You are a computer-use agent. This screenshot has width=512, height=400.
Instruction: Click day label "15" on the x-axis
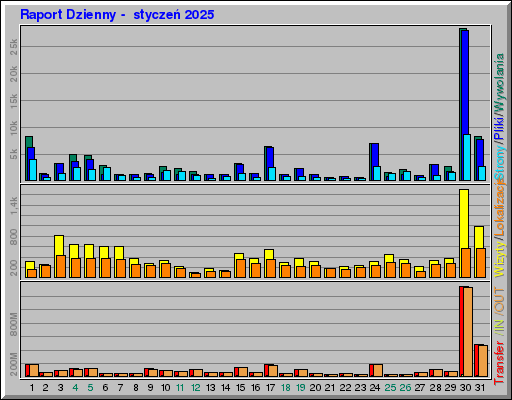[241, 388]
